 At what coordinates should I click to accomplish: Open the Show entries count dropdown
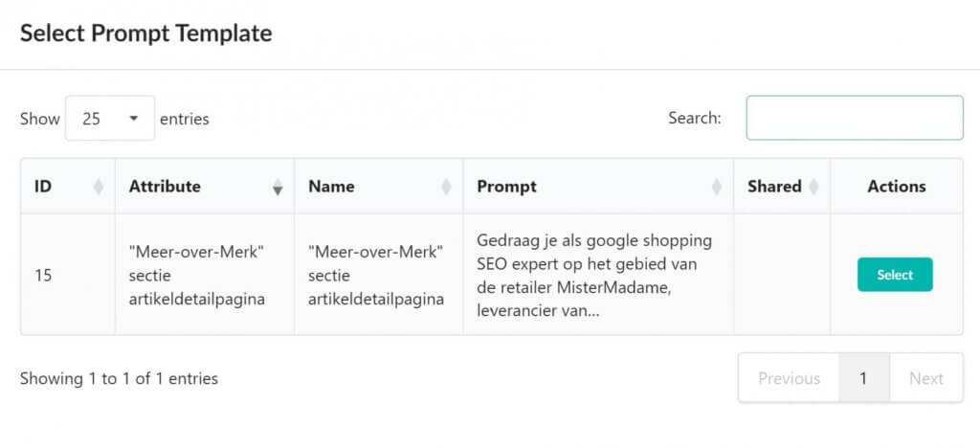[109, 119]
